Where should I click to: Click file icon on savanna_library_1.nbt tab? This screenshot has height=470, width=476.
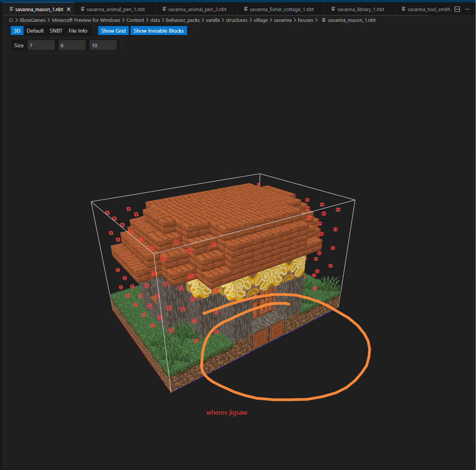333,9
